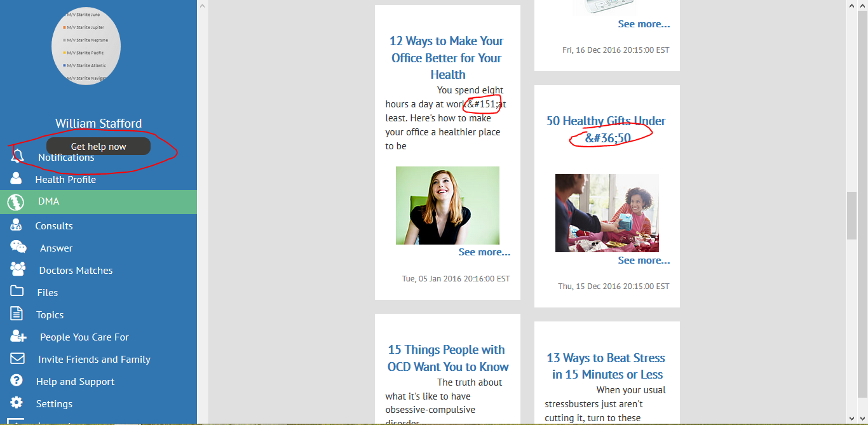The width and height of the screenshot is (868, 425).
Task: Go to Consults section
Action: pyautogui.click(x=54, y=226)
